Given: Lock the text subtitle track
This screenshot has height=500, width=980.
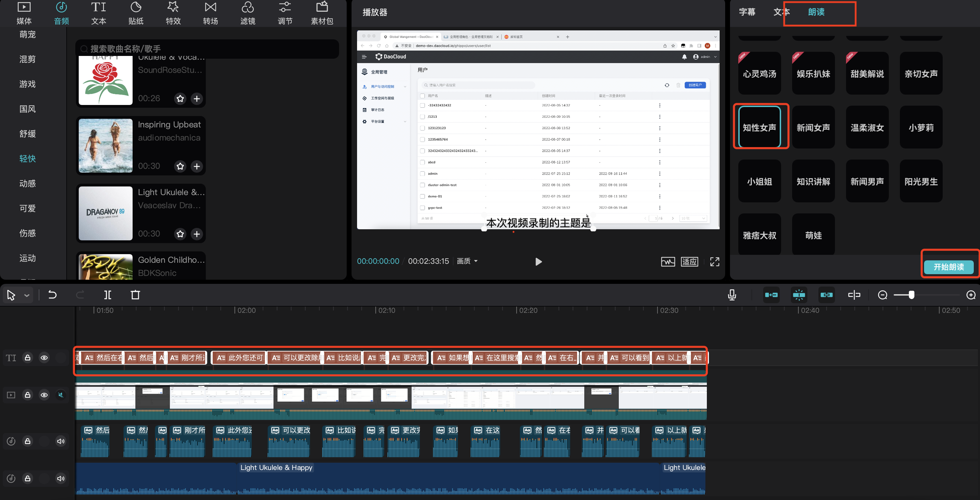Looking at the screenshot, I should tap(28, 358).
